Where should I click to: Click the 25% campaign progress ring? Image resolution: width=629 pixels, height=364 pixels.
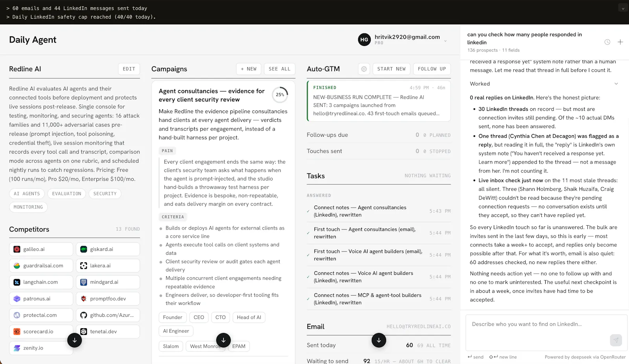pos(280,95)
